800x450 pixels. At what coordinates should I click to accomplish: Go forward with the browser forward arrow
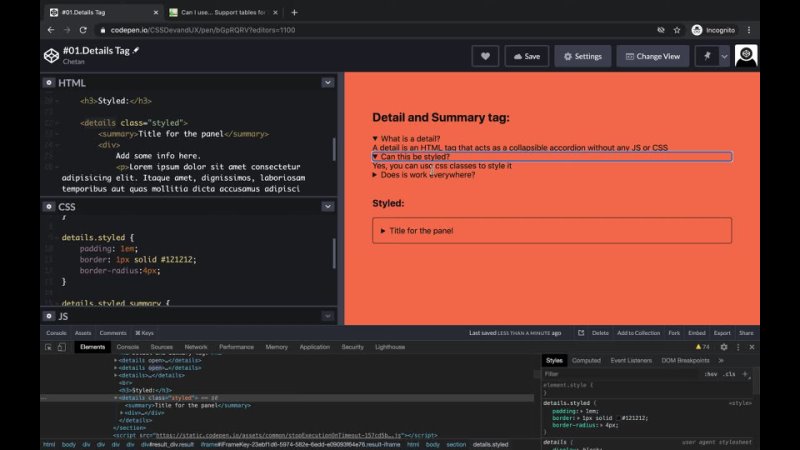67,30
